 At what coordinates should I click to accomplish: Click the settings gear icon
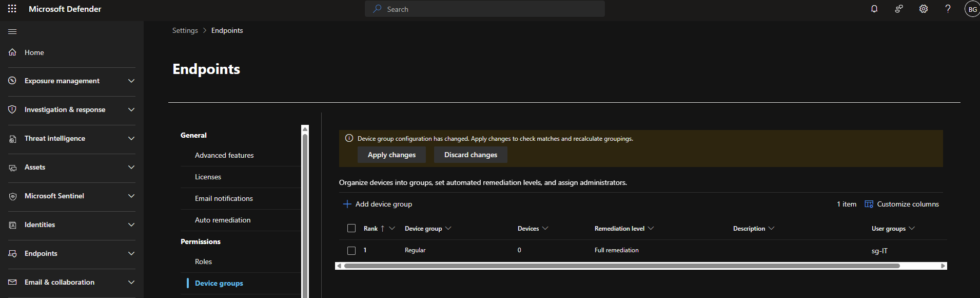coord(924,9)
